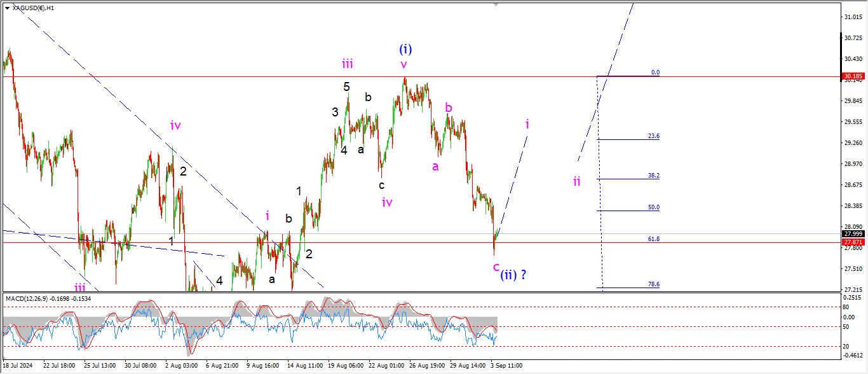Screen dimensions: 868x374
Task: Click the 50.0 Fibonacci level label
Action: [x=653, y=207]
